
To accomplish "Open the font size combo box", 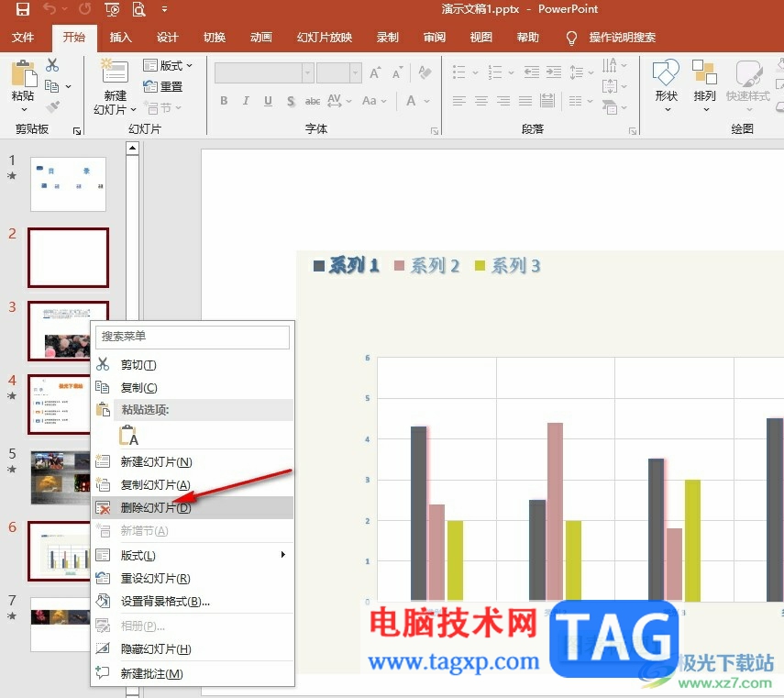I will (x=339, y=73).
